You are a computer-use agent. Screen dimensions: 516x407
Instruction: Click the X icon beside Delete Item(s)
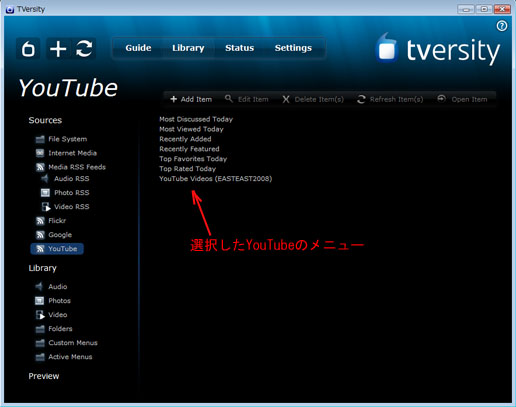click(x=286, y=99)
